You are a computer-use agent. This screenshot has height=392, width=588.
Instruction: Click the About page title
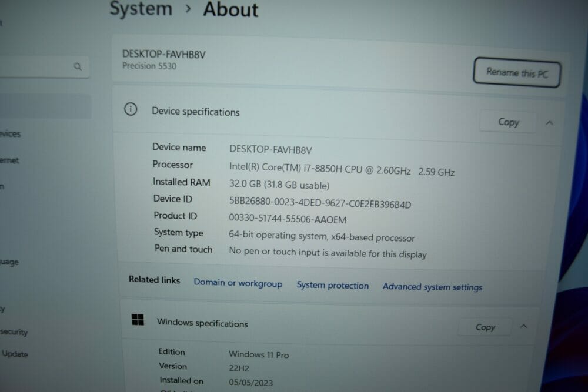pyautogui.click(x=230, y=9)
